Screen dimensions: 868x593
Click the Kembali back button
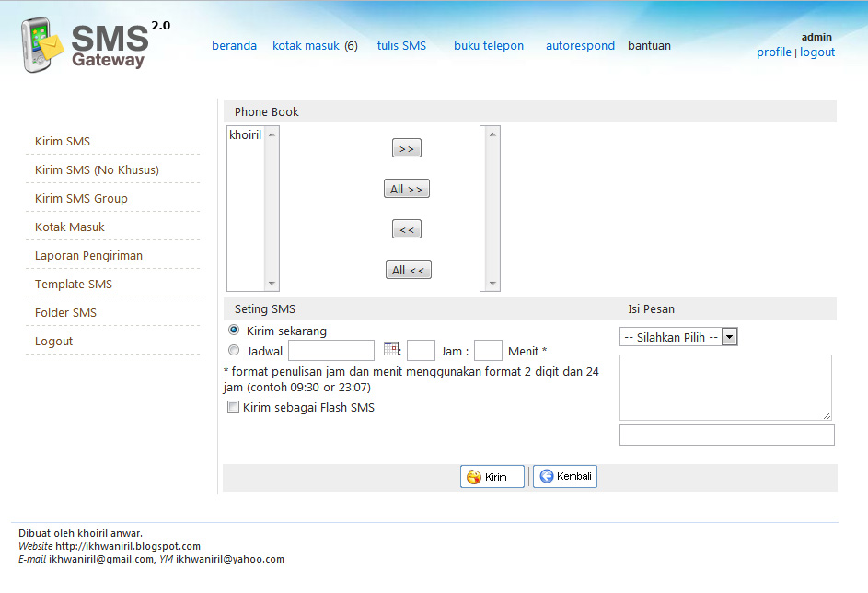pyautogui.click(x=565, y=476)
